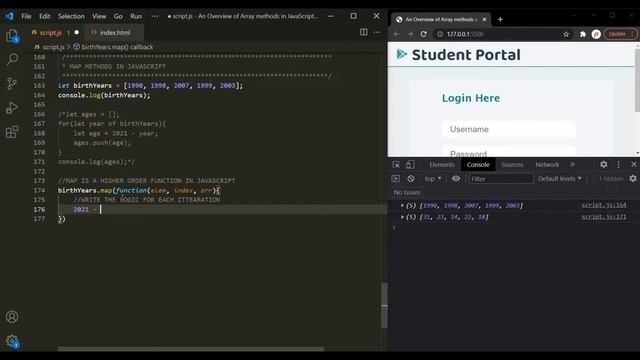
Task: Open the Extensions view
Action: pos(12,132)
